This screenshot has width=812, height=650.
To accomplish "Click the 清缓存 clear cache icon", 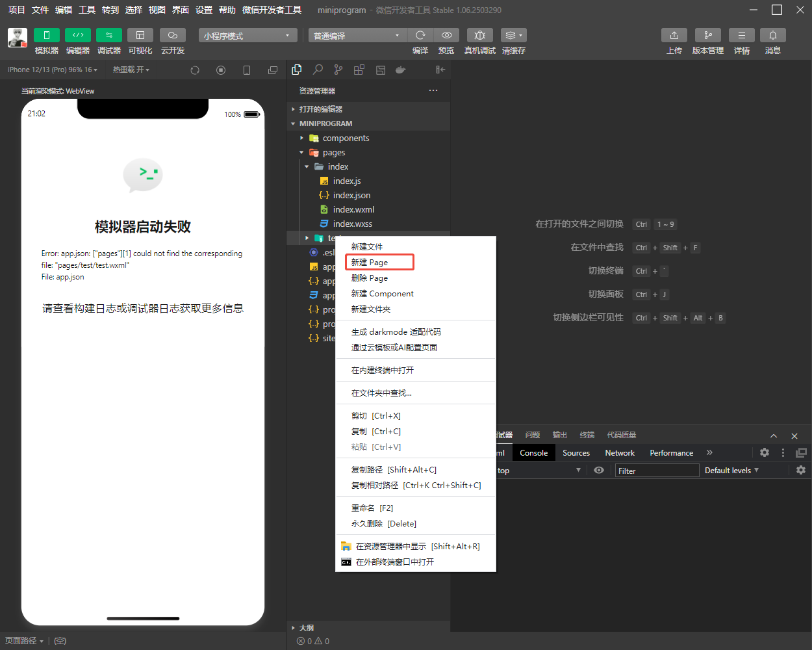I will 514,35.
